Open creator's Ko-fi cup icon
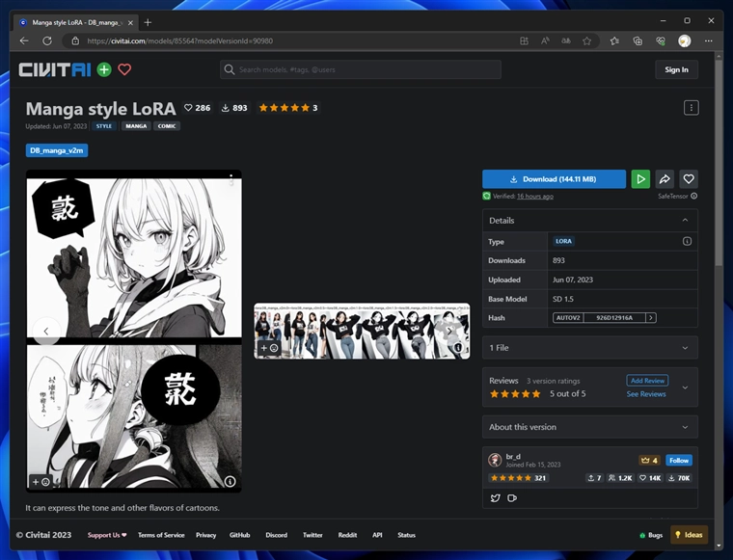This screenshot has width=733, height=560. tap(512, 498)
